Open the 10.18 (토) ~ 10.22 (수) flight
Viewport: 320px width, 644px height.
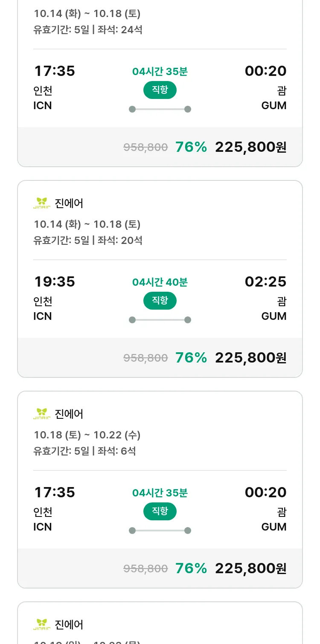click(87, 435)
